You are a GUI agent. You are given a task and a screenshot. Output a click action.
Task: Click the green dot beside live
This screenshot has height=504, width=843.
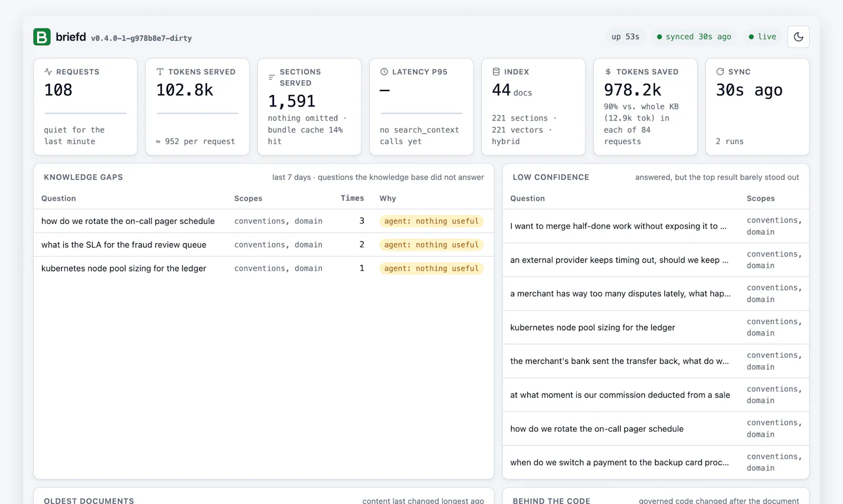(751, 37)
